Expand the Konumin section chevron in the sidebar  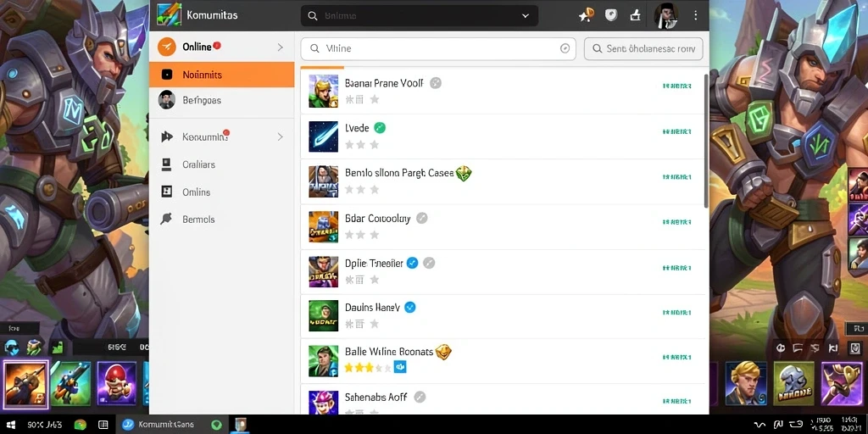(280, 136)
